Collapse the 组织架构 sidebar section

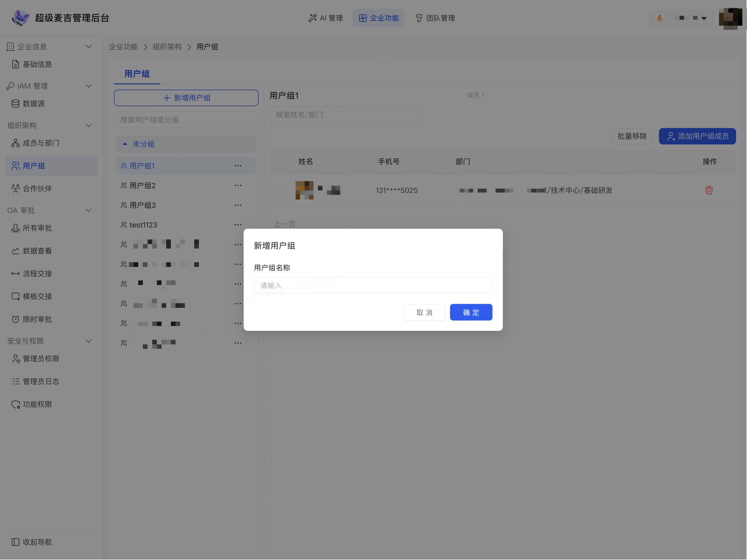88,126
